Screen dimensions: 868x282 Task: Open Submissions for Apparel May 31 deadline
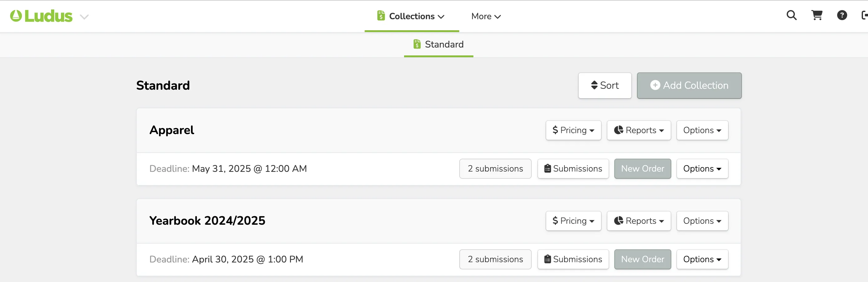tap(573, 169)
